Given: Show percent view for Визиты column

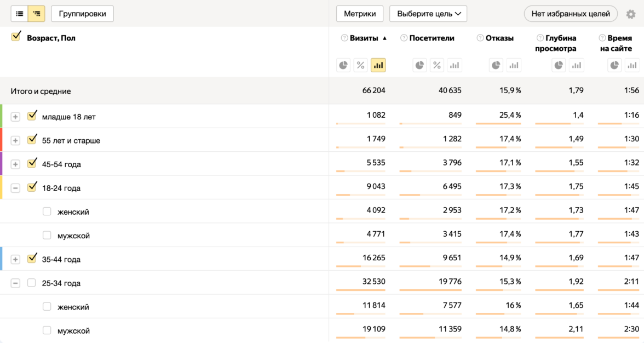Looking at the screenshot, I should (360, 65).
